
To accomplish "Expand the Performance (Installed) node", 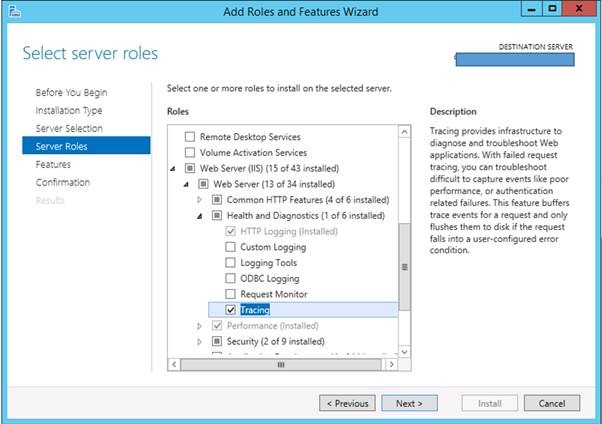I will pos(200,327).
